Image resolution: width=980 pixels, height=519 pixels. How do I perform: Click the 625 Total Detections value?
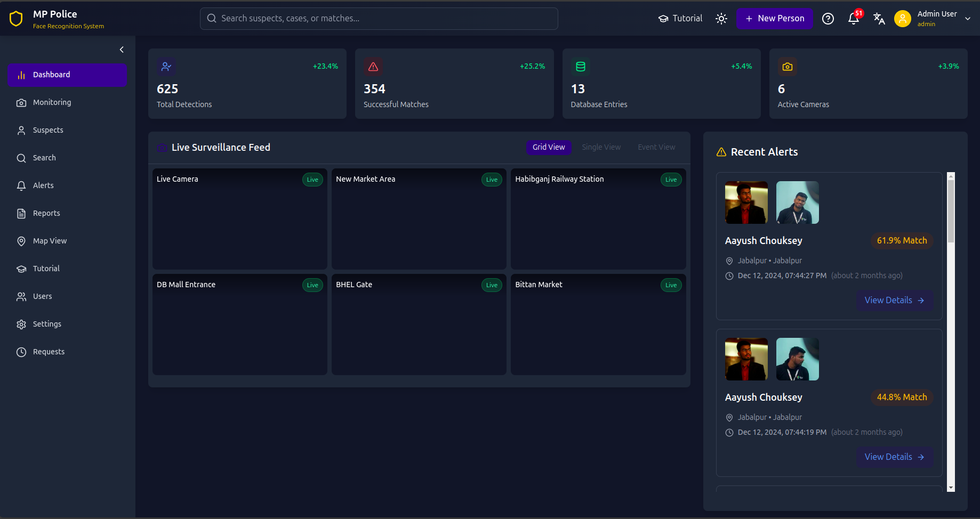coord(167,89)
